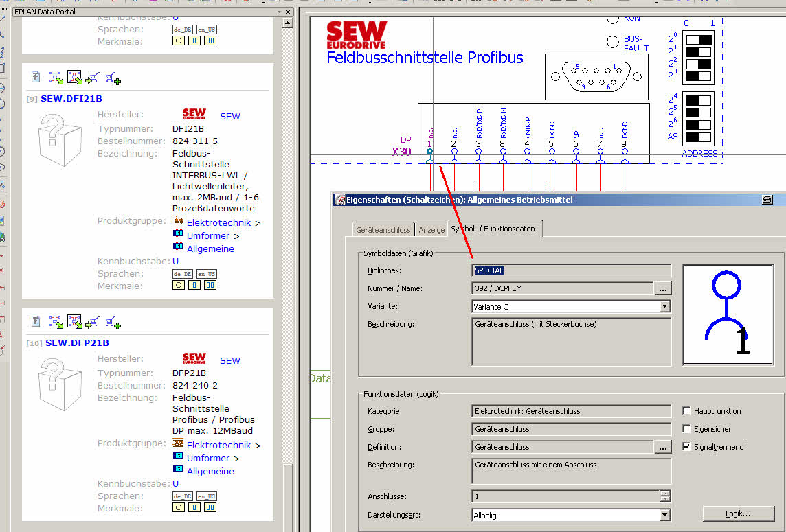Select Bestellnummer text 824 240 2
The height and width of the screenshot is (532, 786).
click(195, 386)
